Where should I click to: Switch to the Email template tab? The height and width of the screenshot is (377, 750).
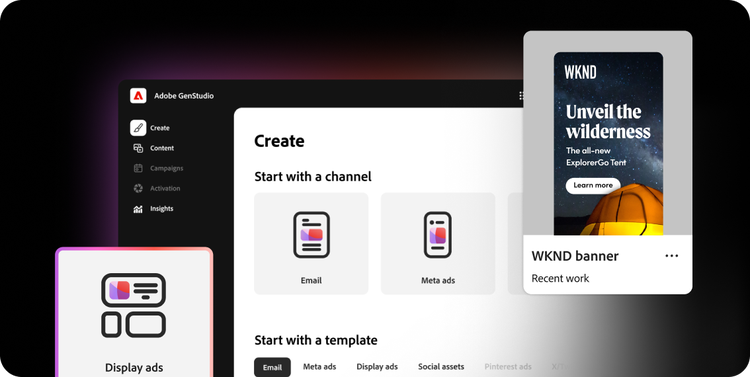(x=272, y=367)
